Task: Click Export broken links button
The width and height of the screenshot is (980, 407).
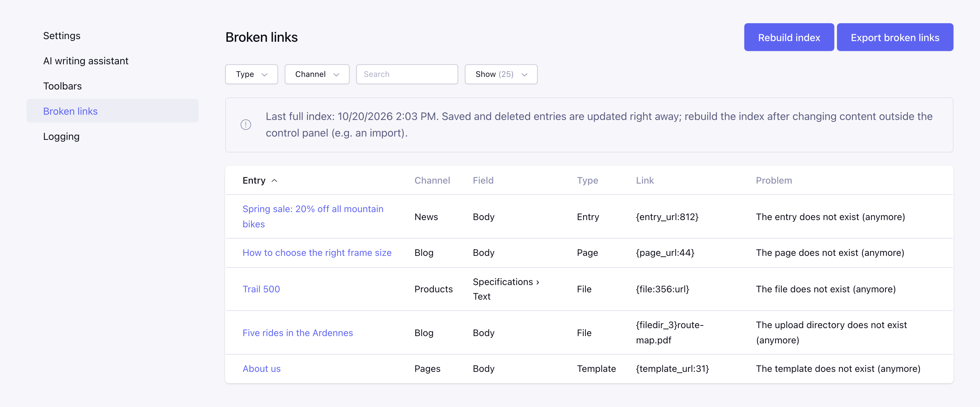Action: click(x=895, y=37)
